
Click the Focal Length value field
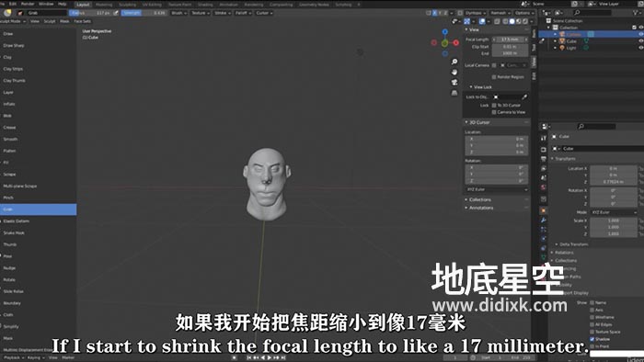tap(510, 40)
